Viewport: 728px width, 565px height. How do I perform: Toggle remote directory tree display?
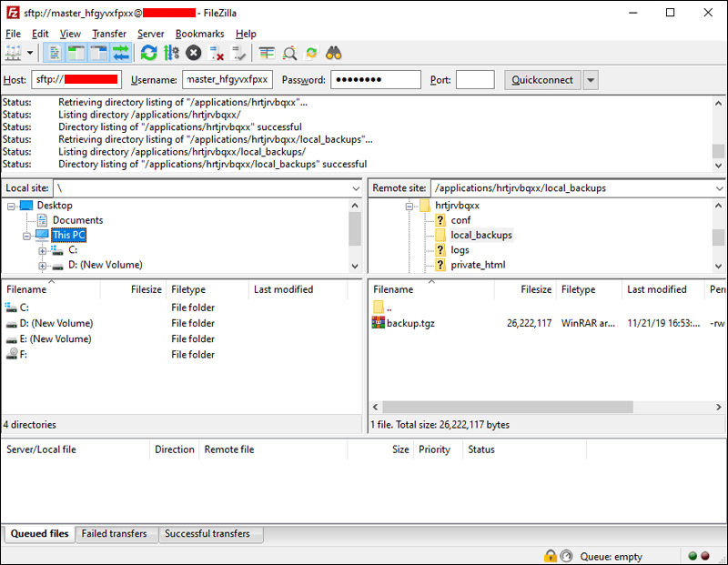tap(98, 53)
